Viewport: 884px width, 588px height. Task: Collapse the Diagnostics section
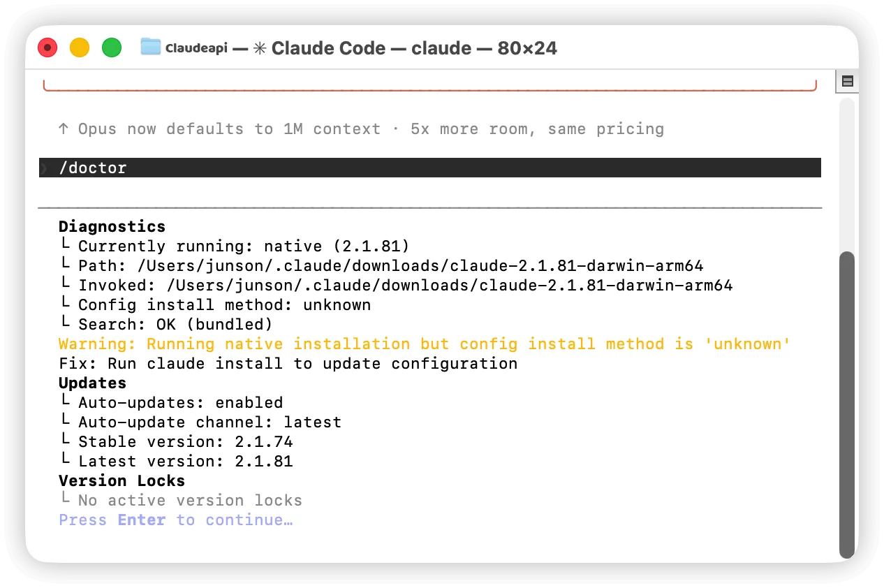point(112,226)
